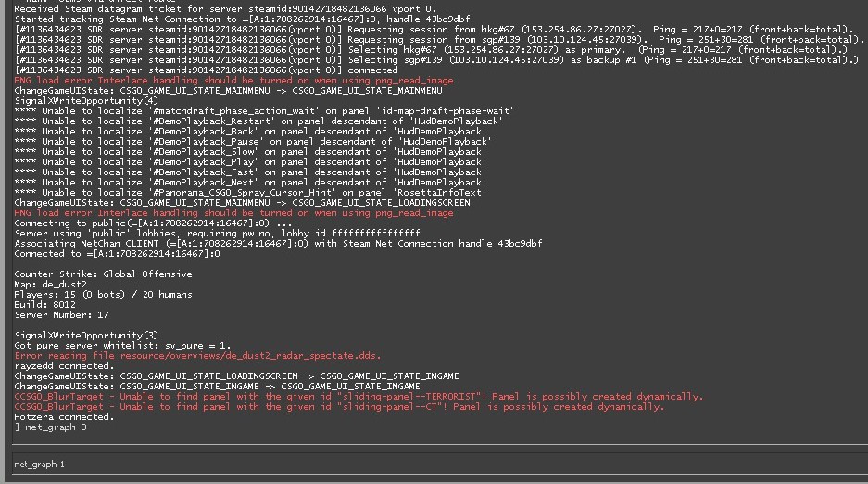The image size is (868, 484).
Task: Click the 'net_graph 0' entered command line
Action: tap(51, 427)
